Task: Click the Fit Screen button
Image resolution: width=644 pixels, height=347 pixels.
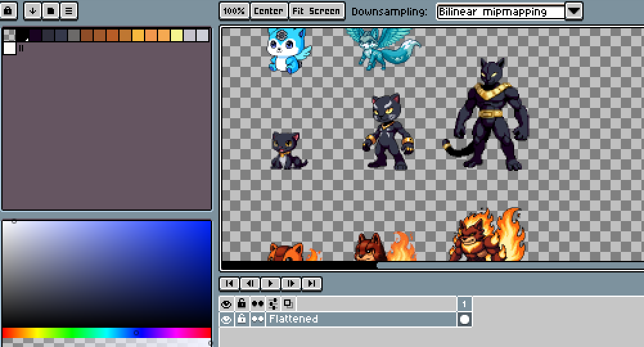Action: (316, 11)
